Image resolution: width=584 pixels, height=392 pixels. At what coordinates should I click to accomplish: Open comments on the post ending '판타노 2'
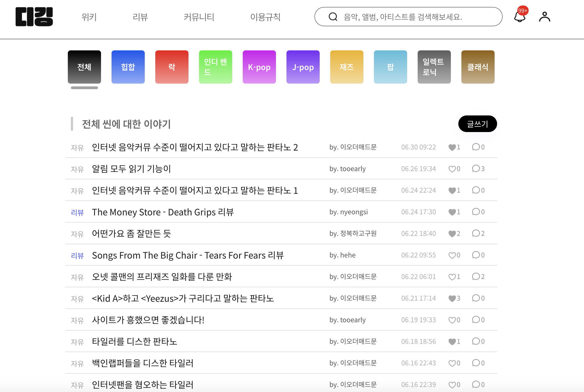coord(476,147)
